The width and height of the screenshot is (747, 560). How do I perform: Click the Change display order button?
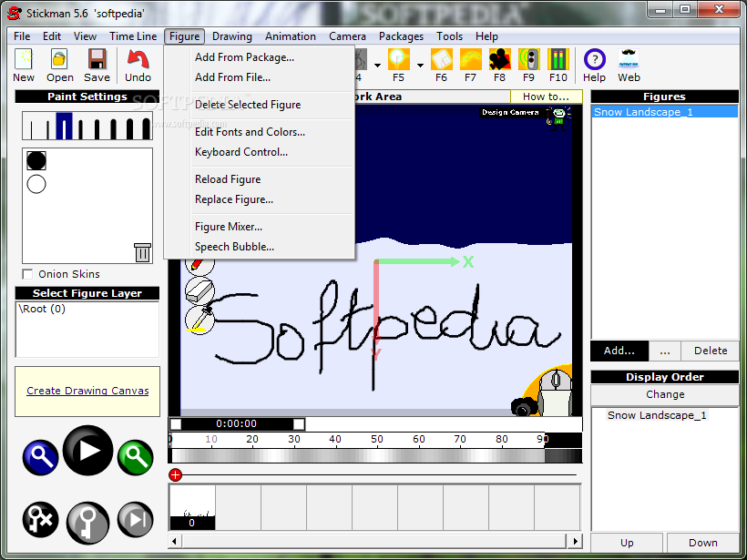click(665, 394)
